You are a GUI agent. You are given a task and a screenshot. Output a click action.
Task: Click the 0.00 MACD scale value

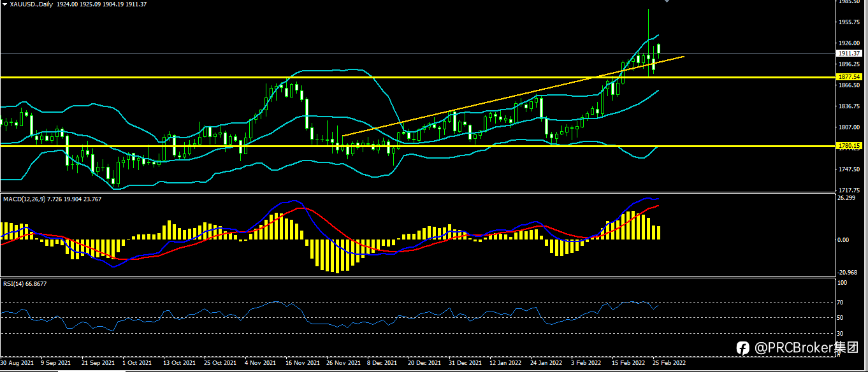pos(843,240)
